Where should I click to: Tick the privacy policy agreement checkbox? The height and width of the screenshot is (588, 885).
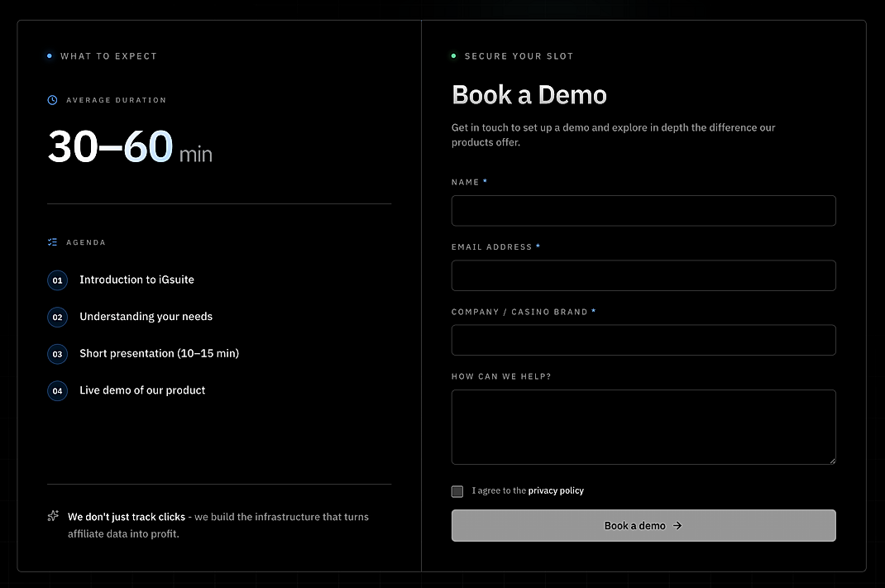point(457,491)
